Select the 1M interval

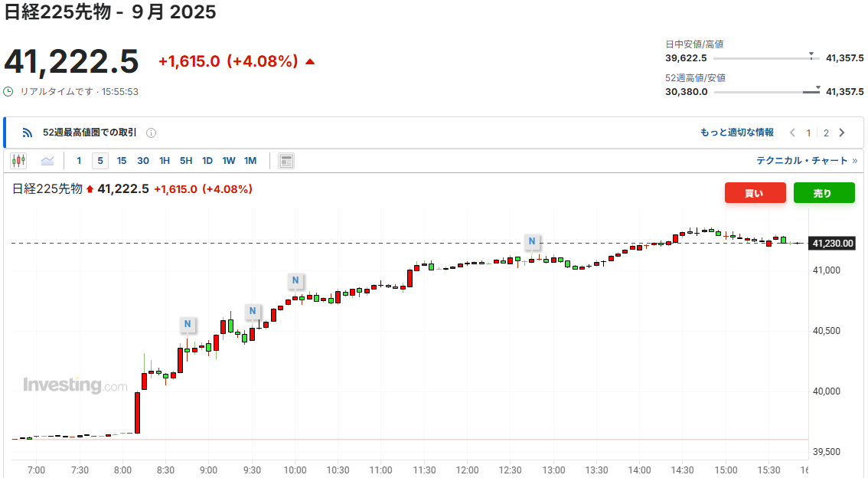(250, 161)
